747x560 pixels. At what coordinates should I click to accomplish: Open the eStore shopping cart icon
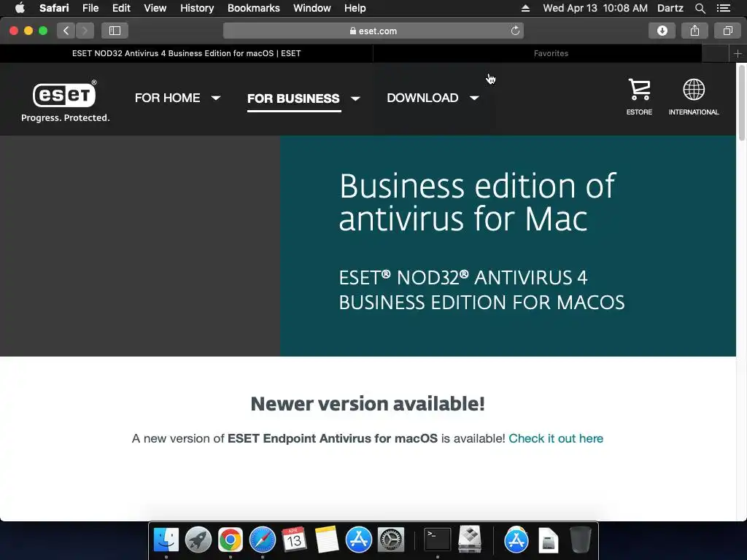pos(639,89)
